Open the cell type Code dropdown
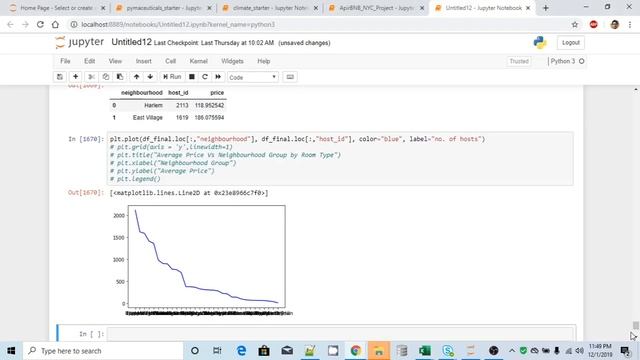Screen dimensions: 640x360 (253, 77)
